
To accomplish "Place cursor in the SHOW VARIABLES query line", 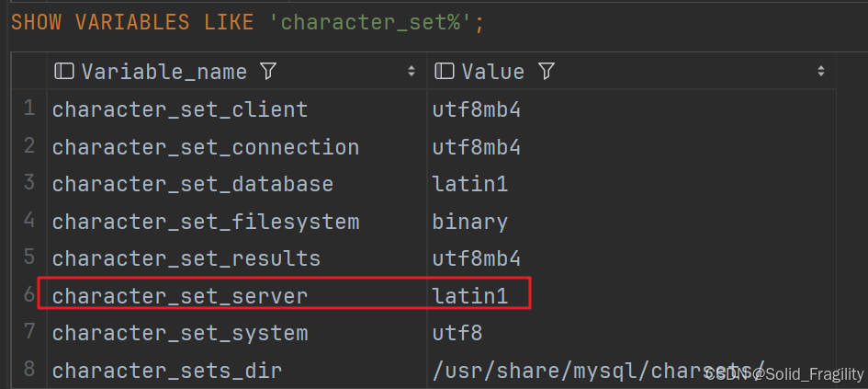I will click(x=247, y=22).
